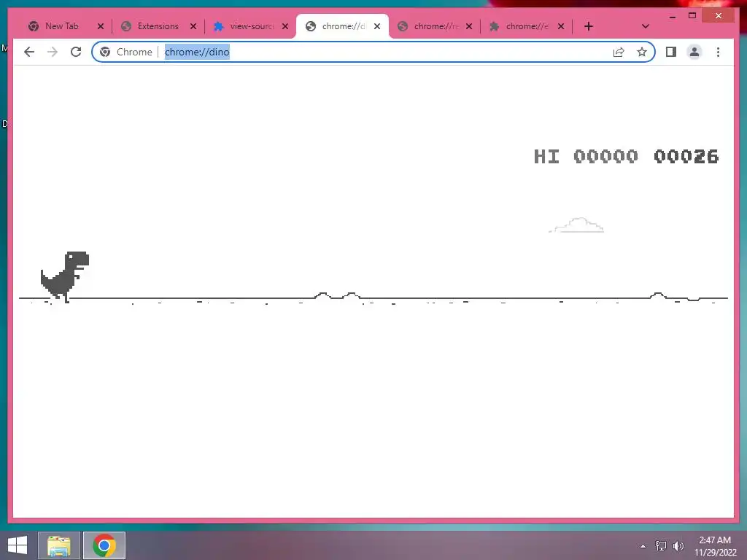This screenshot has width=747, height=560.
Task: Open a new tab with plus button
Action: click(x=589, y=26)
